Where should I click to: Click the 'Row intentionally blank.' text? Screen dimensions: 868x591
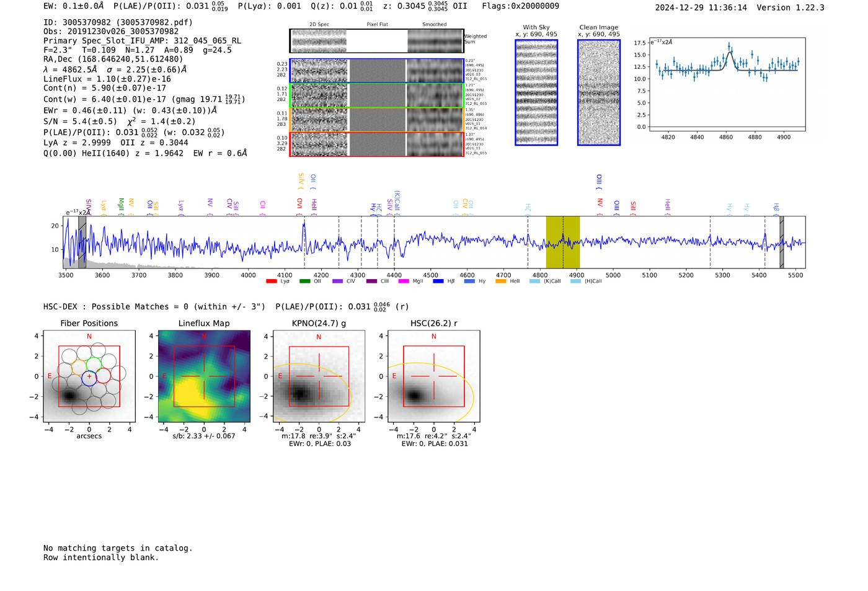coord(101,558)
